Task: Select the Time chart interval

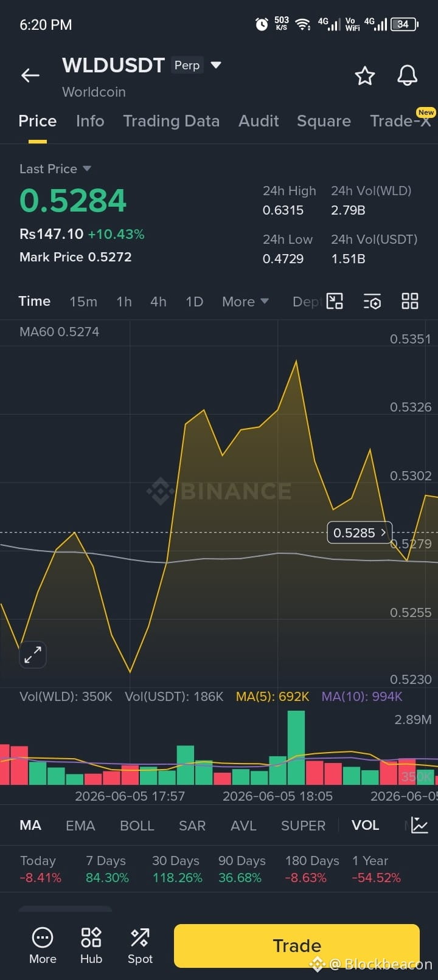Action: point(34,302)
